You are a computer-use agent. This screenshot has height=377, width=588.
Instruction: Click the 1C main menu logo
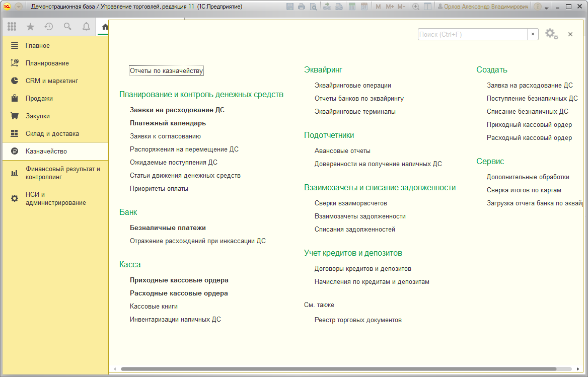coord(7,7)
